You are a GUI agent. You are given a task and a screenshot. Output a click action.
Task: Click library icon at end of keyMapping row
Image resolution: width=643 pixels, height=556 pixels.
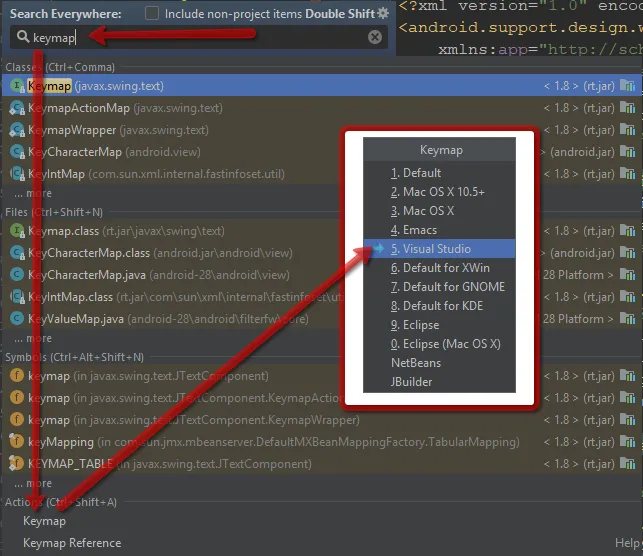627,442
